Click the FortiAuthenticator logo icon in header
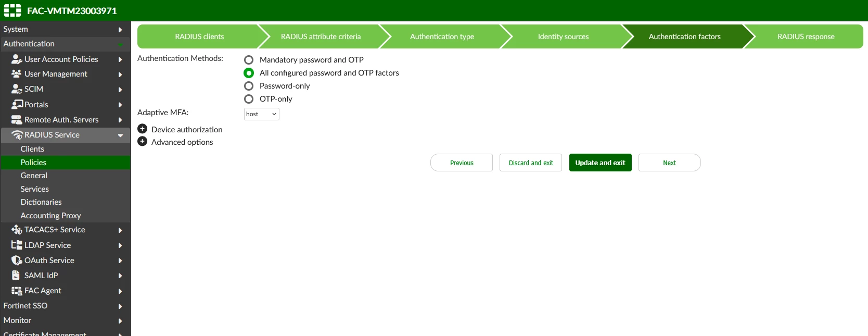Screen dimensions: 868x336 [12, 10]
